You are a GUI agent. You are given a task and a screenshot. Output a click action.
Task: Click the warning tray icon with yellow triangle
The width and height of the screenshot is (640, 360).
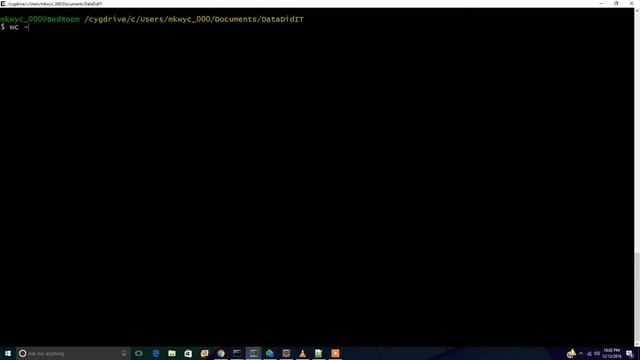571,353
